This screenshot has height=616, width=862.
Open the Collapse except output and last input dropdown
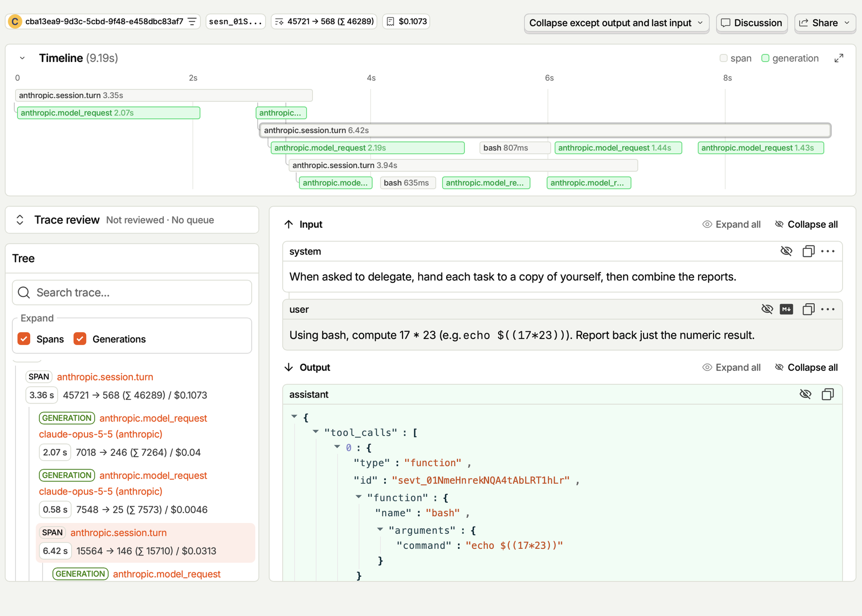616,23
